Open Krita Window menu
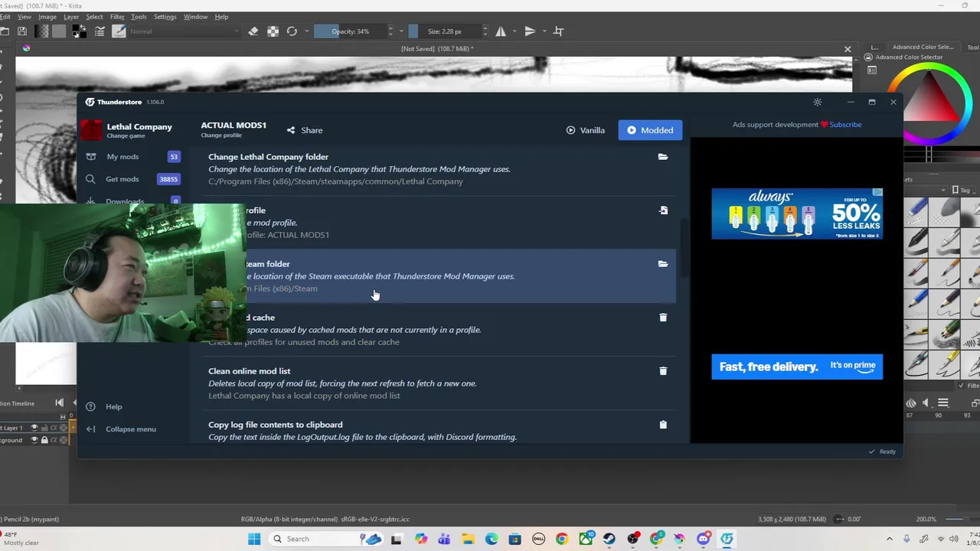Screen dimensions: 980x551 195,17
